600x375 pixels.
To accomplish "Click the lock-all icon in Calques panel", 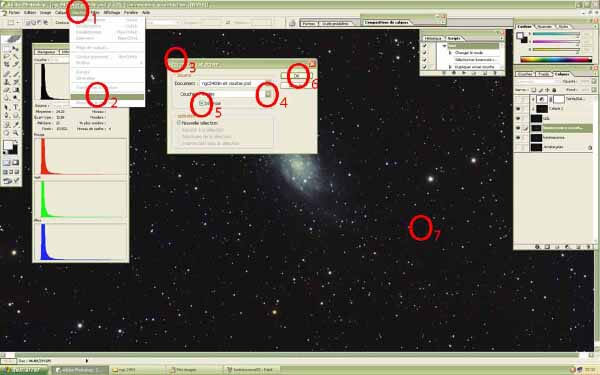I will pyautogui.click(x=554, y=90).
